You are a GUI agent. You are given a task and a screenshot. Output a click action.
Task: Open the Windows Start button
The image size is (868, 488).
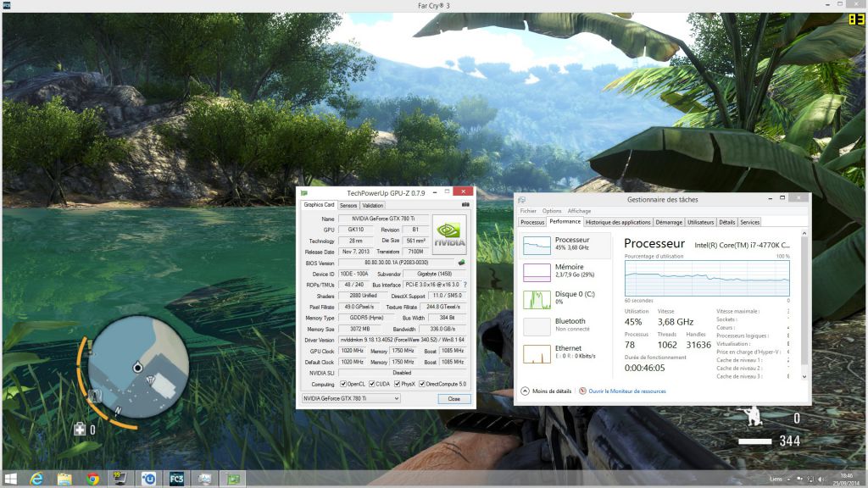(10, 480)
